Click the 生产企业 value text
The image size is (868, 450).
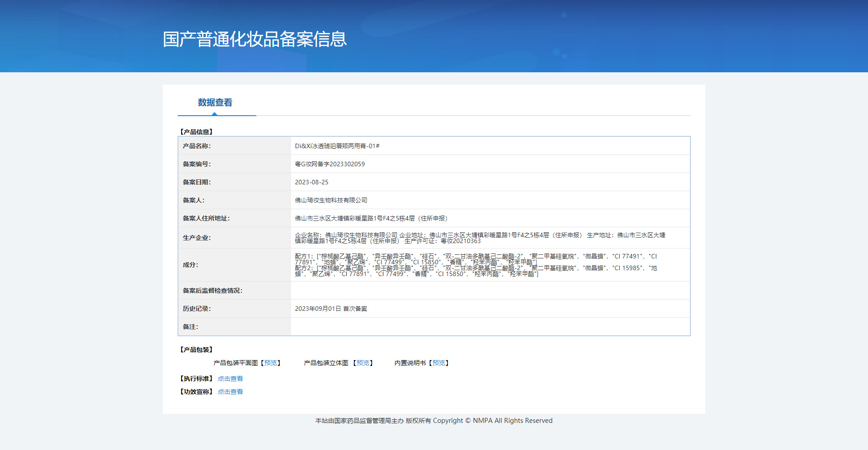coord(480,238)
